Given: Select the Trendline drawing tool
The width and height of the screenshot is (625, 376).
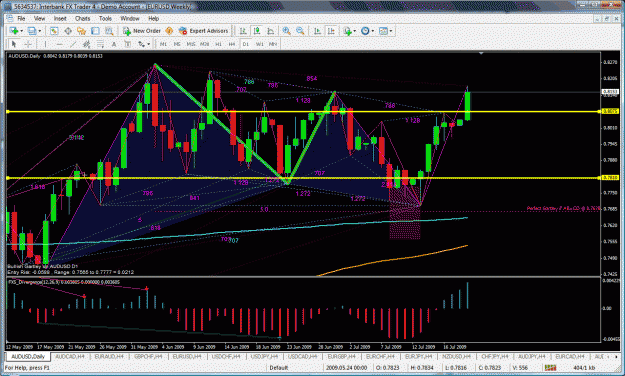Looking at the screenshot, I should [73, 44].
